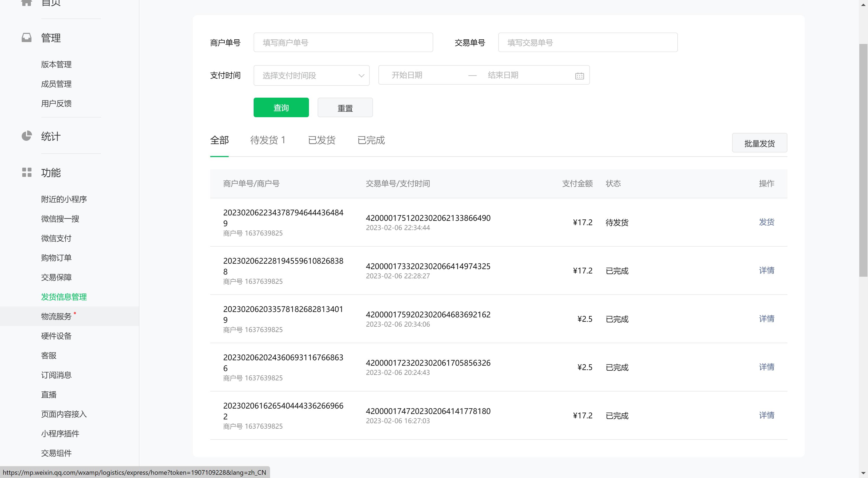The height and width of the screenshot is (478, 868).
Task: Switch to the 已发货 tab
Action: pyautogui.click(x=321, y=140)
